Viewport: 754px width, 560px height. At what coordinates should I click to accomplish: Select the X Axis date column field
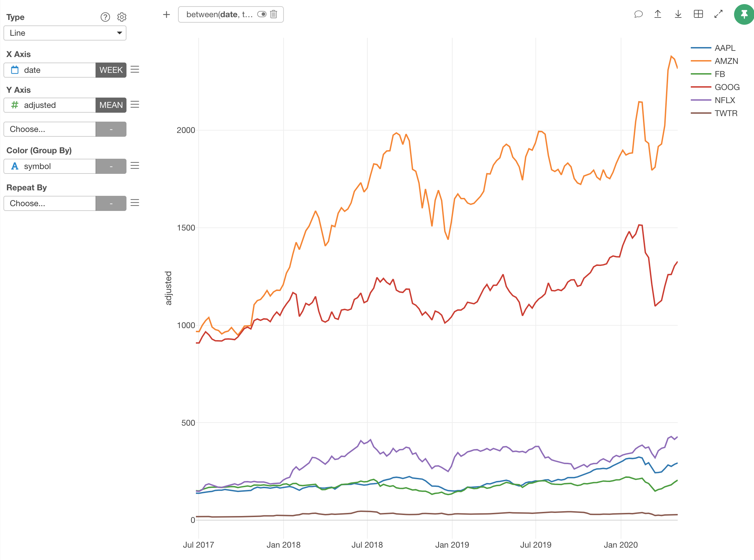pyautogui.click(x=50, y=70)
